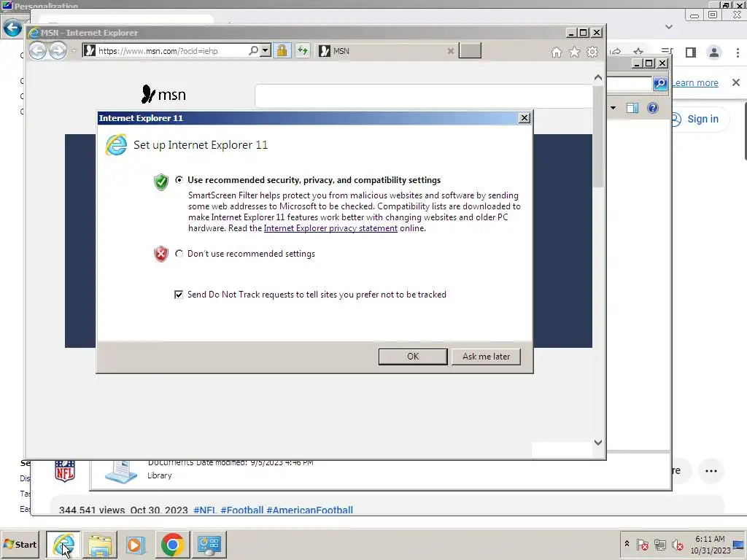Click the NFL channel logo

[65, 472]
